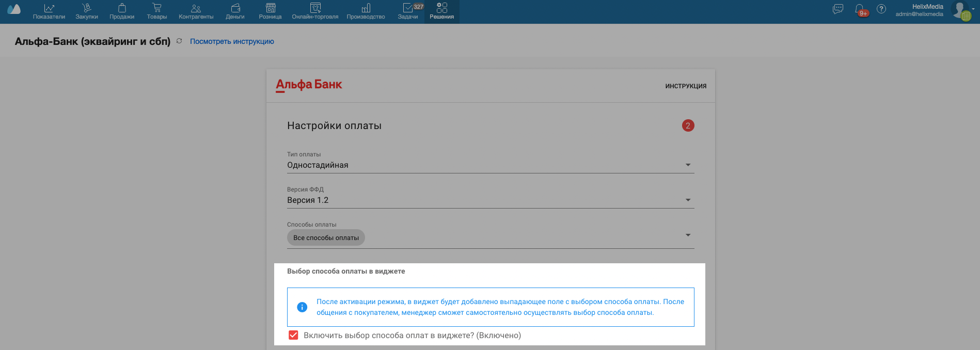
Task: Click the Альфа Банк logo
Action: (x=309, y=85)
